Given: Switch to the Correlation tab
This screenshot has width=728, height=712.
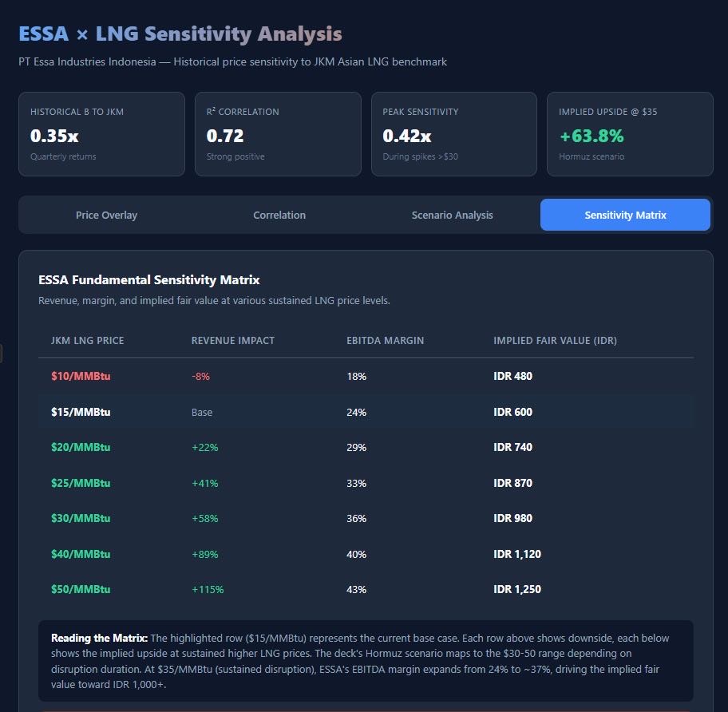Looking at the screenshot, I should [x=279, y=215].
